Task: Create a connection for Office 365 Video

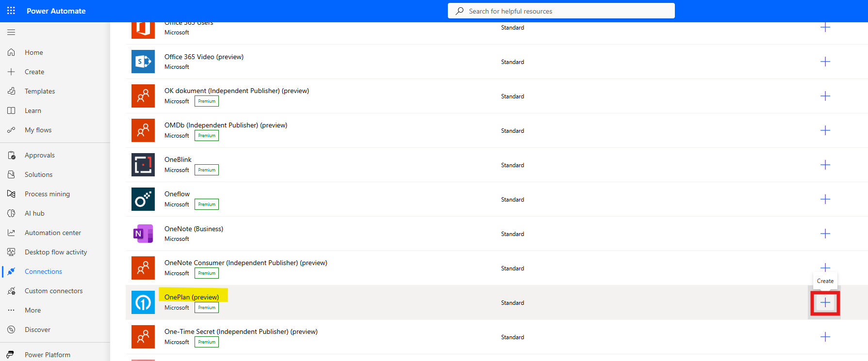Action: click(x=825, y=62)
